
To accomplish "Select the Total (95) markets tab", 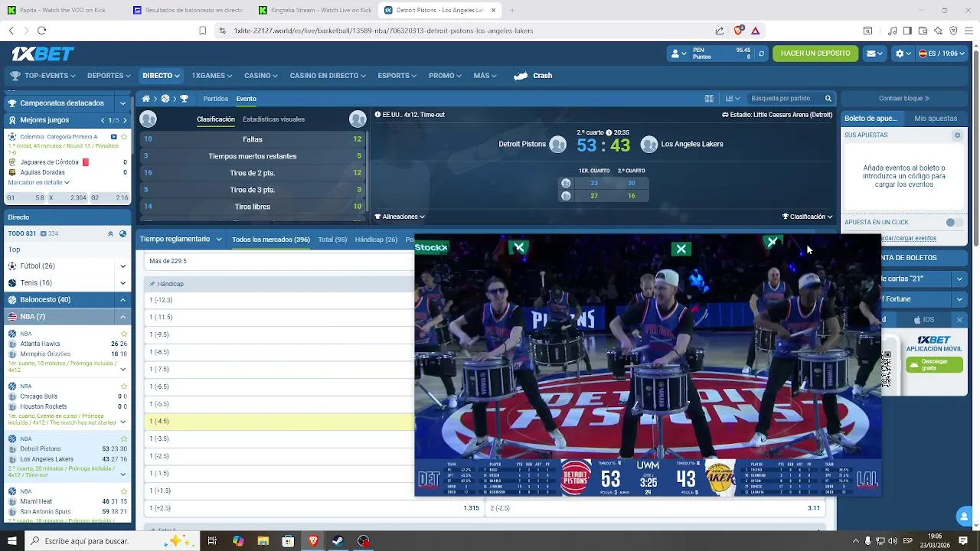I will (x=332, y=240).
